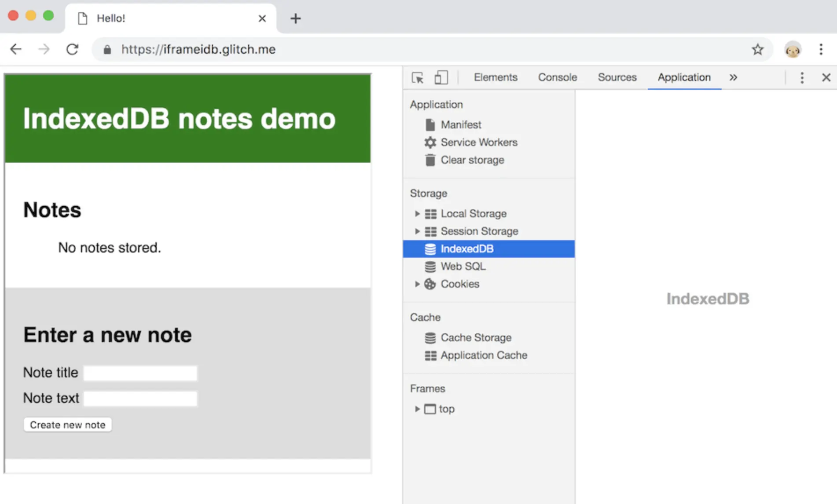Reload the current page
This screenshot has width=837, height=504.
[x=72, y=49]
